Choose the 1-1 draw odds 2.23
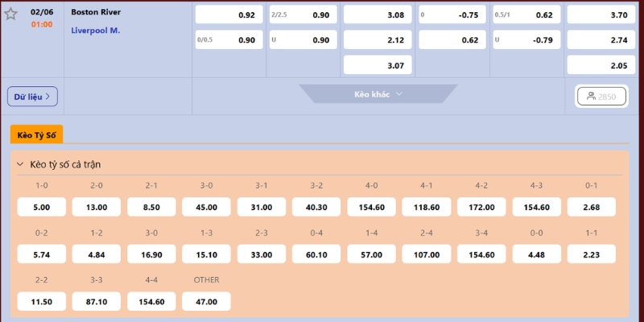The width and height of the screenshot is (644, 322). tap(592, 254)
